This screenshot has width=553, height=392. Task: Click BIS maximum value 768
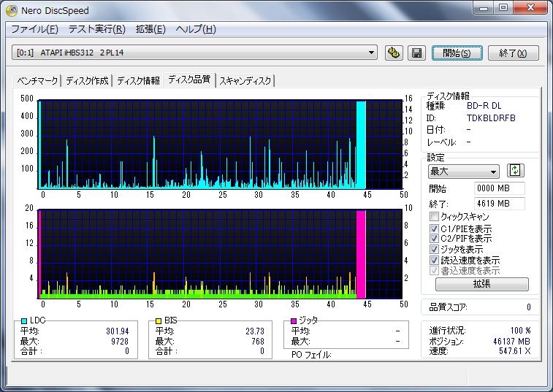tap(258, 341)
